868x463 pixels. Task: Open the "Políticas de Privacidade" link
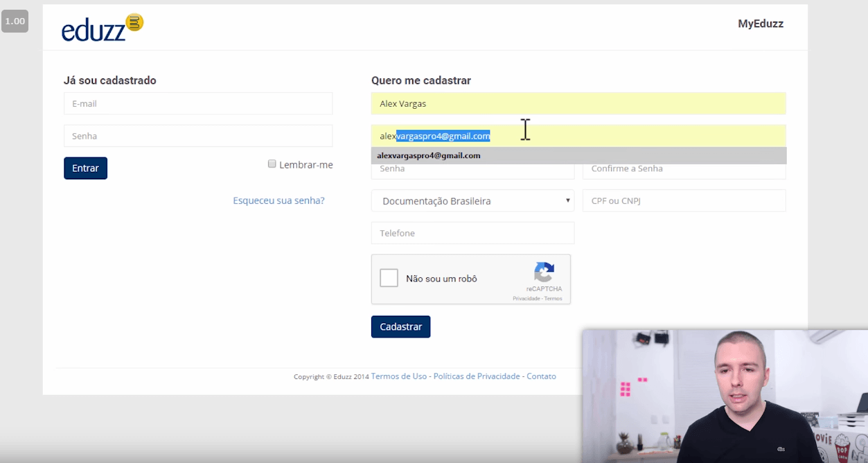tap(477, 376)
